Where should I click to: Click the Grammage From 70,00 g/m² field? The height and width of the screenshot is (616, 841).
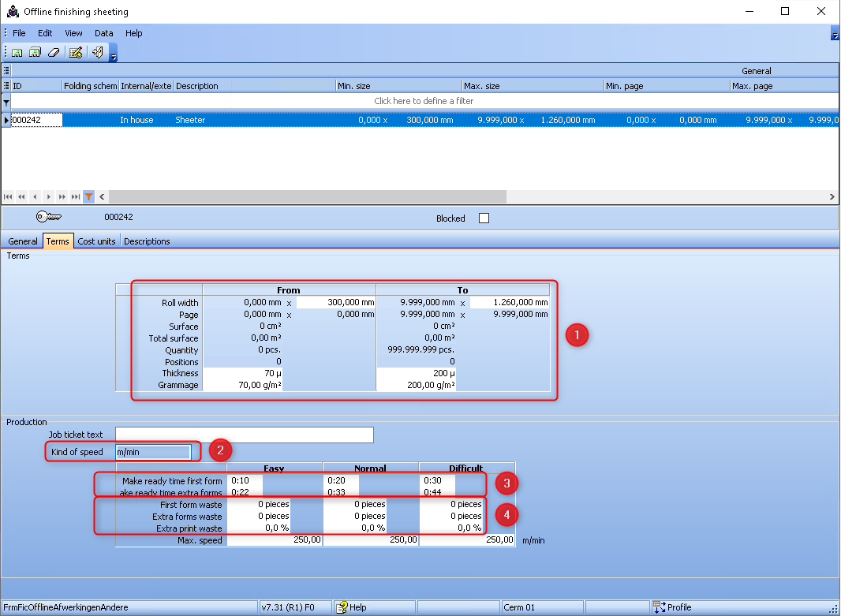243,385
